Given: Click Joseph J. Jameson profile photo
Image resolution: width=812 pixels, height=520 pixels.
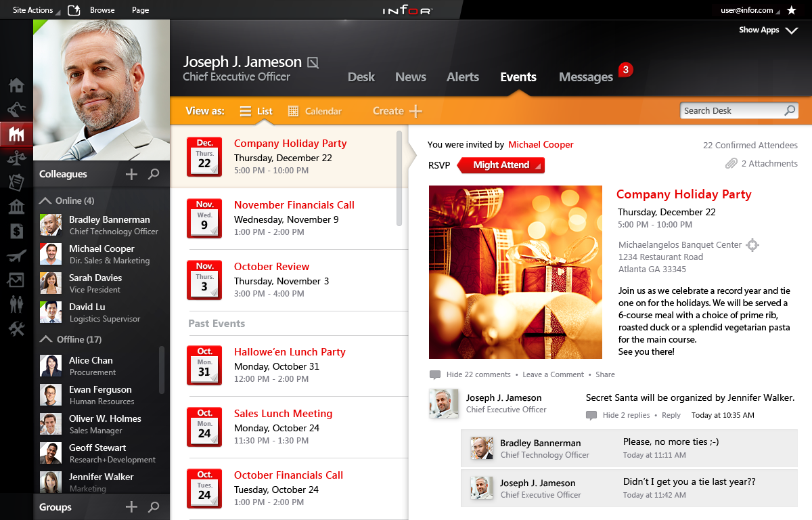Looking at the screenshot, I should coord(101,90).
